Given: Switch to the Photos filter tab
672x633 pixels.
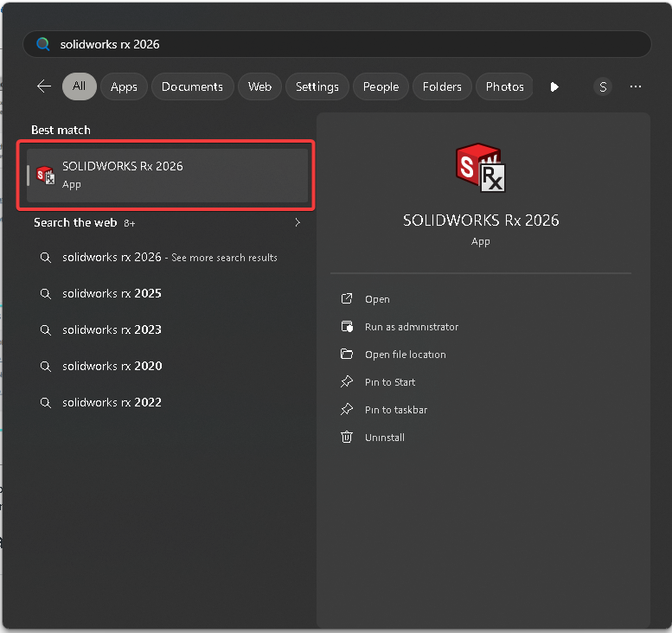Looking at the screenshot, I should coord(504,86).
